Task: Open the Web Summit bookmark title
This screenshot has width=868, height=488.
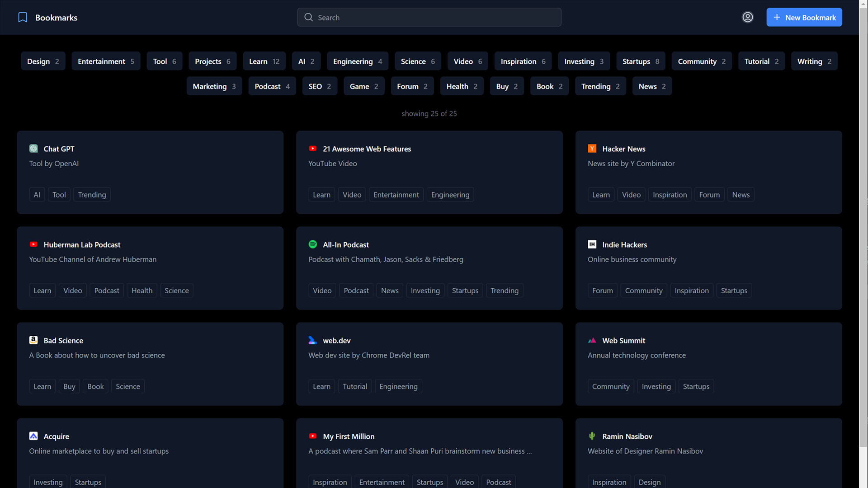Action: (623, 340)
